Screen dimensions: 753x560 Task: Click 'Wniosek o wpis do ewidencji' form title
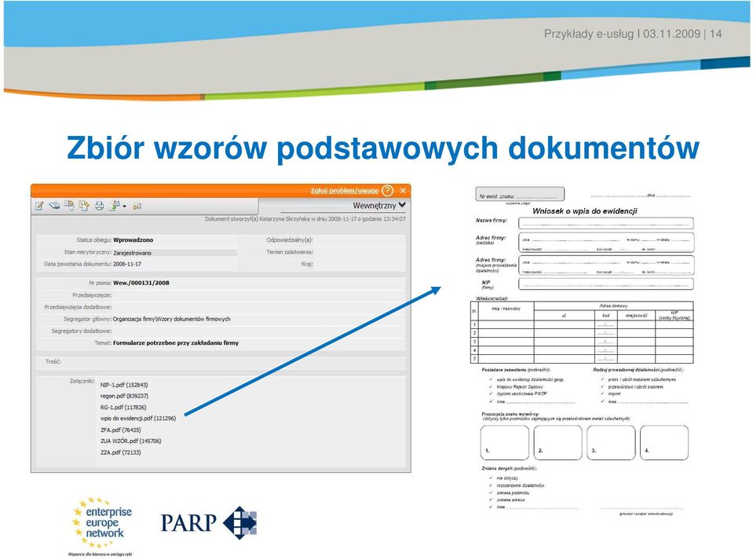pyautogui.click(x=584, y=210)
